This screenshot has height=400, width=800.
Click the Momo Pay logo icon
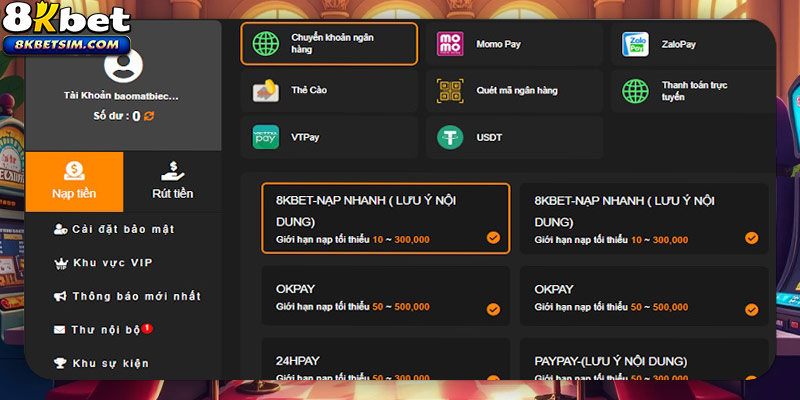[x=450, y=44]
